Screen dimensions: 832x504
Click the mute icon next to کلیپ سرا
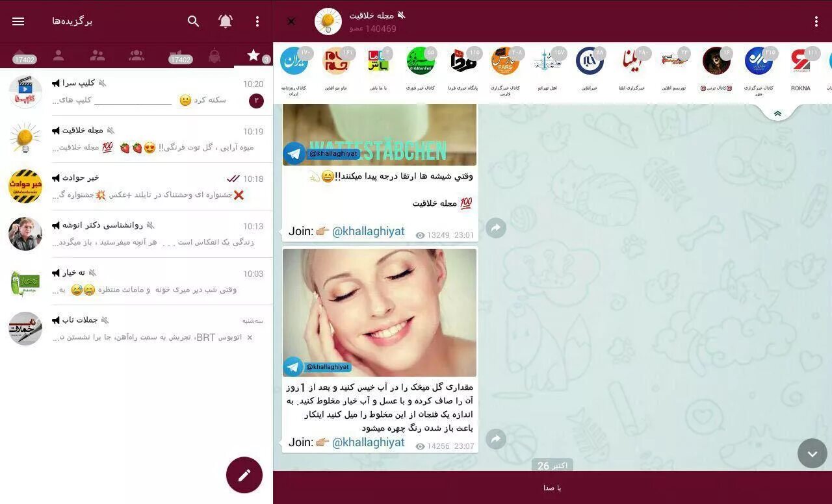pyautogui.click(x=102, y=82)
